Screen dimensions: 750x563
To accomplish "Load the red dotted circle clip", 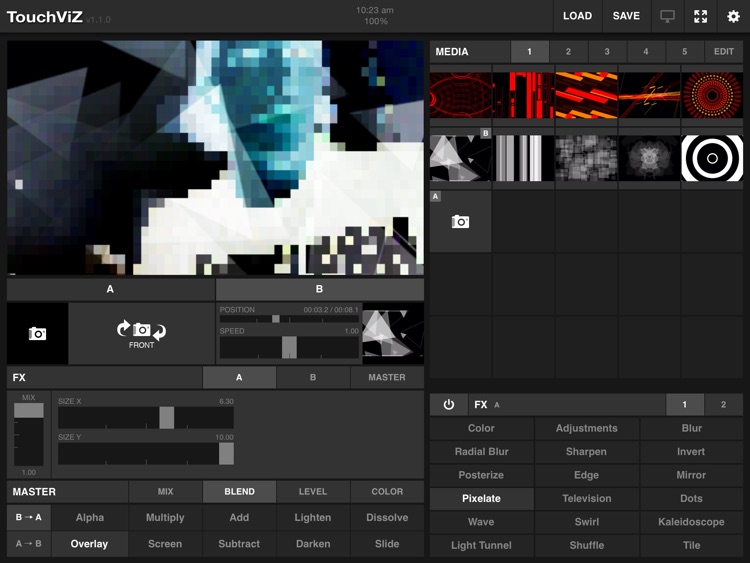I will (x=712, y=95).
